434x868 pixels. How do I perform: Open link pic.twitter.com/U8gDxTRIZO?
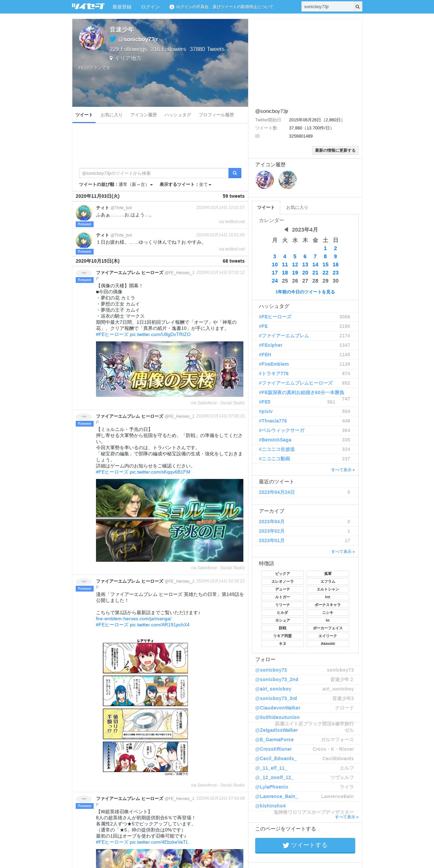pos(160,334)
